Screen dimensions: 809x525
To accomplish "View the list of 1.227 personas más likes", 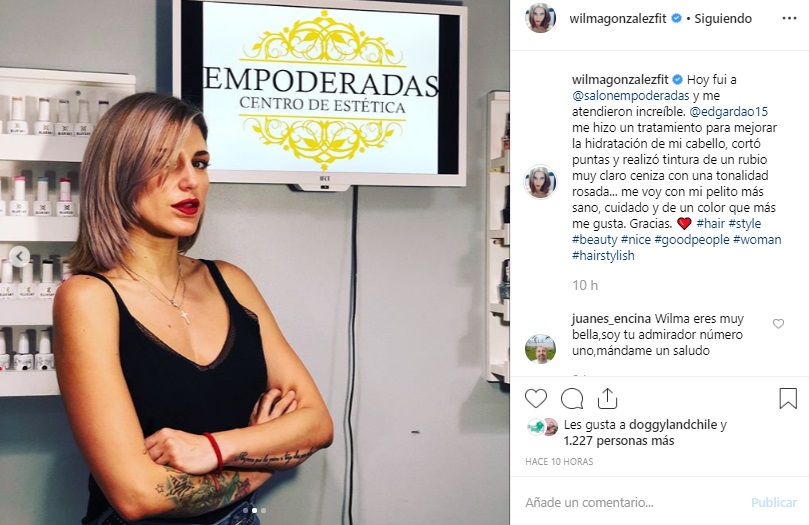I will tap(619, 441).
